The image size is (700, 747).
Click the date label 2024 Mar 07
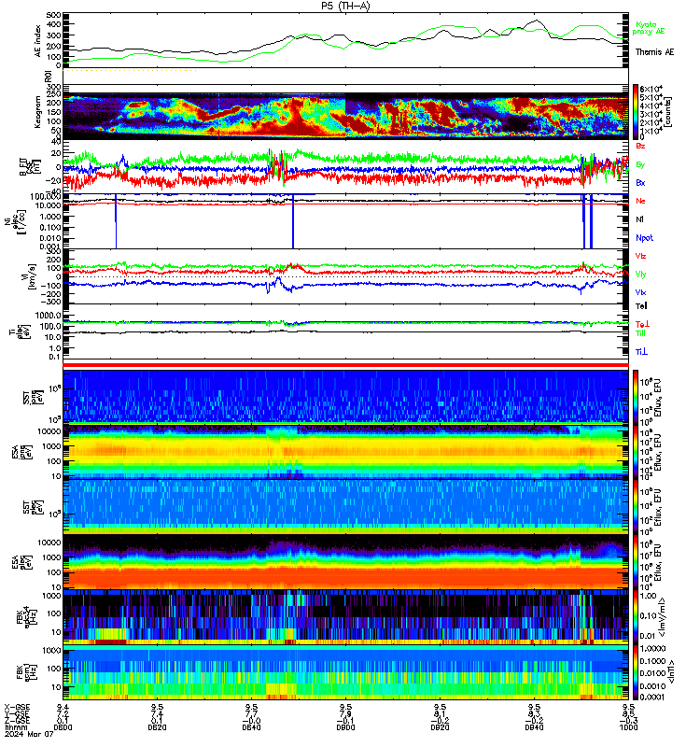[x=29, y=734]
